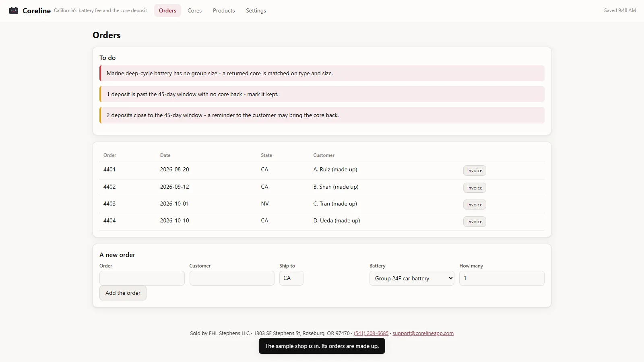Screen dimensions: 644x362
Task: Click the How many quantity field
Action: pyautogui.click(x=502, y=278)
